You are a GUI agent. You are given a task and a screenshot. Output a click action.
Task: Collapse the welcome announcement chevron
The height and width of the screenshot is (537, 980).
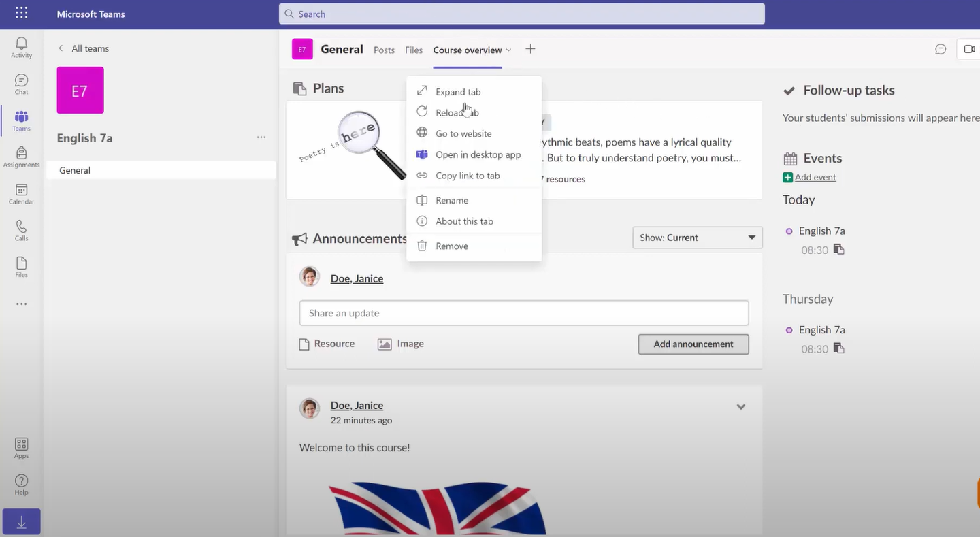coord(740,406)
